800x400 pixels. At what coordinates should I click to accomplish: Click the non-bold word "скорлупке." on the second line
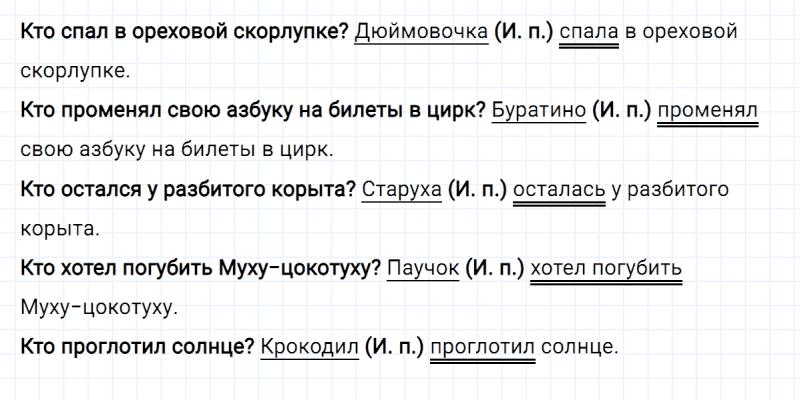tap(74, 71)
